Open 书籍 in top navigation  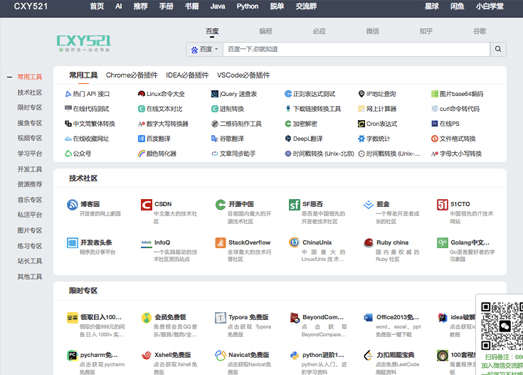click(x=192, y=6)
